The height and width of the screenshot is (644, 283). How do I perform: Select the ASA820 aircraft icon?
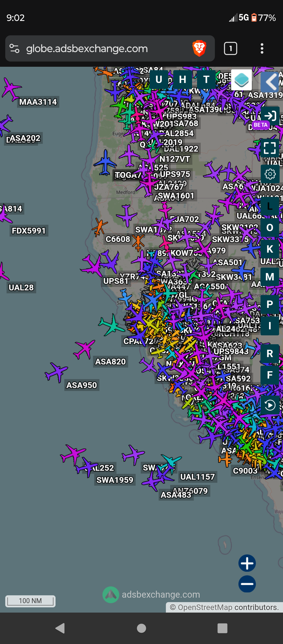point(84,349)
